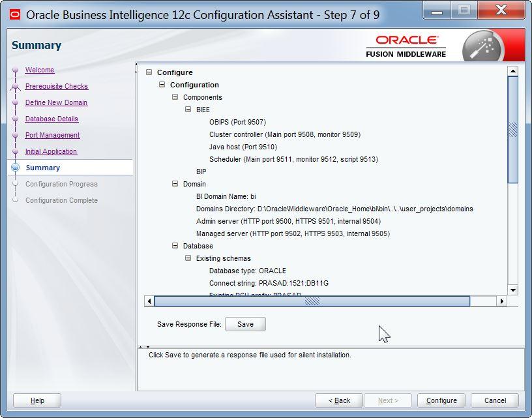Select Database type: ORACLE row
This screenshot has height=418, width=532.
[247, 271]
